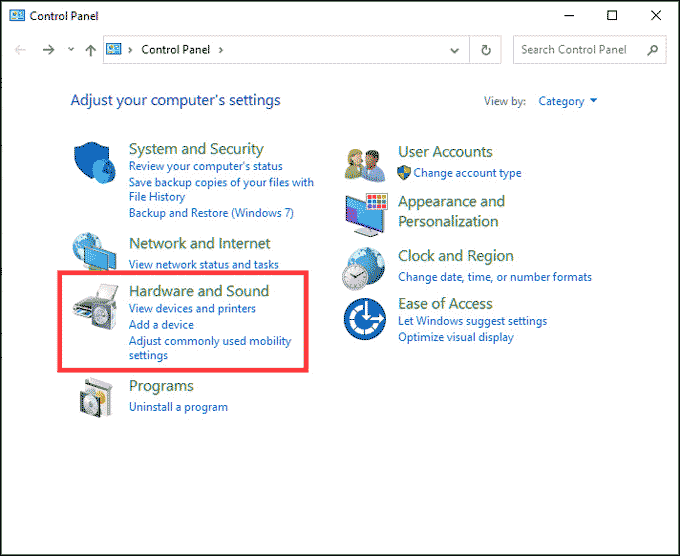Click the Appearance and Personalization icon
The width and height of the screenshot is (680, 556).
point(365,212)
